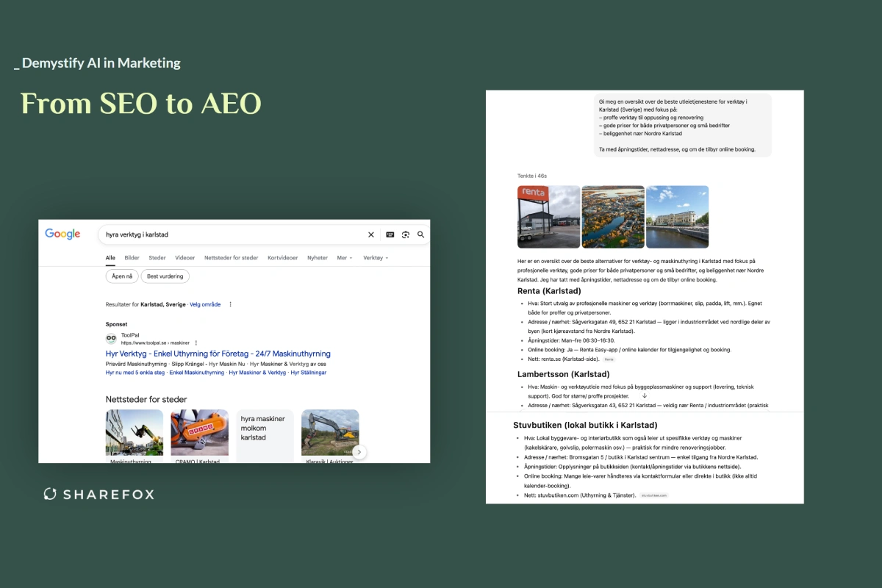Click the Velg område link
Image resolution: width=882 pixels, height=588 pixels.
pyautogui.click(x=205, y=304)
